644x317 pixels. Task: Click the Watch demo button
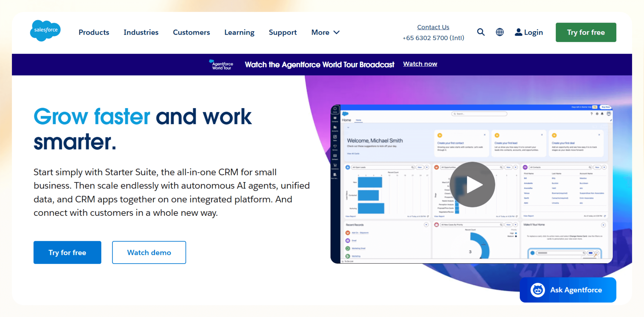[149, 252]
